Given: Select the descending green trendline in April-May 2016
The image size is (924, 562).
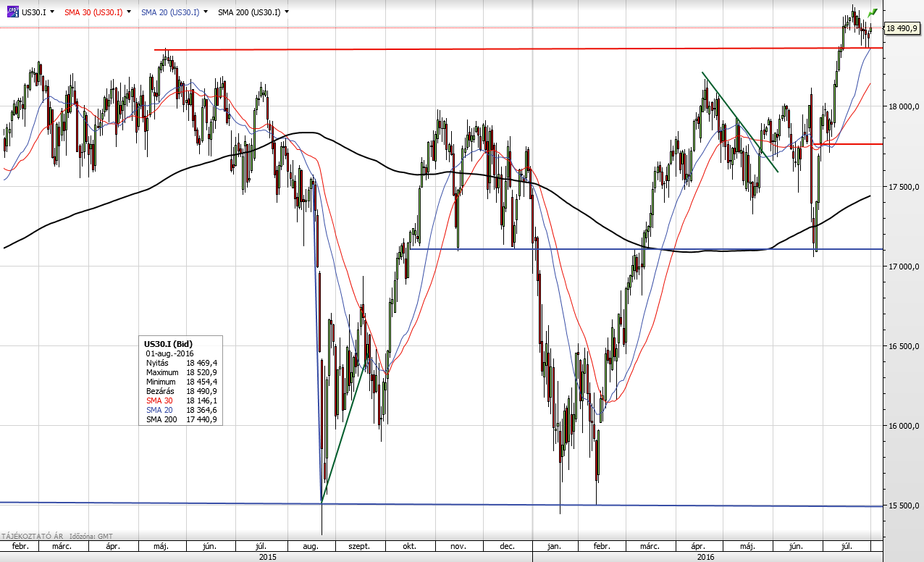Looking at the screenshot, I should 739,122.
